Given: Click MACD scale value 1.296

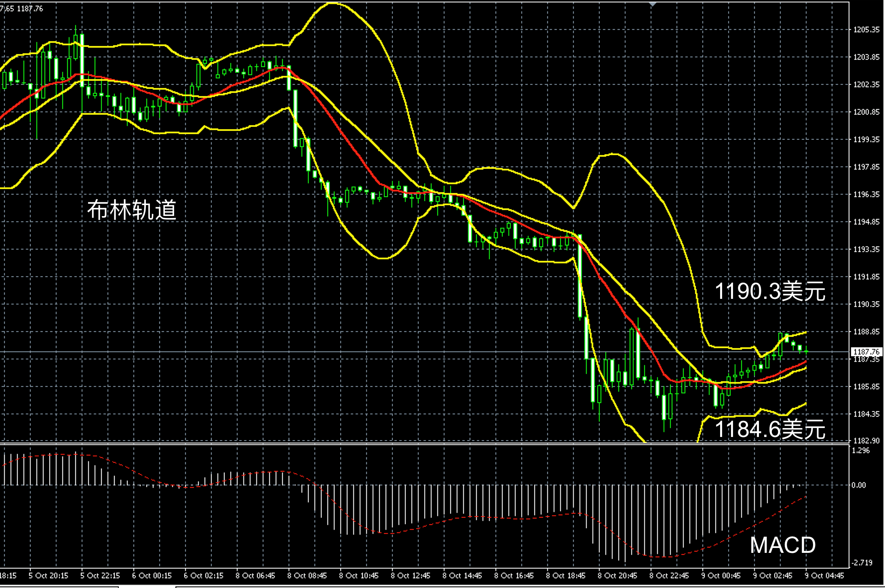Looking at the screenshot, I should tap(860, 450).
